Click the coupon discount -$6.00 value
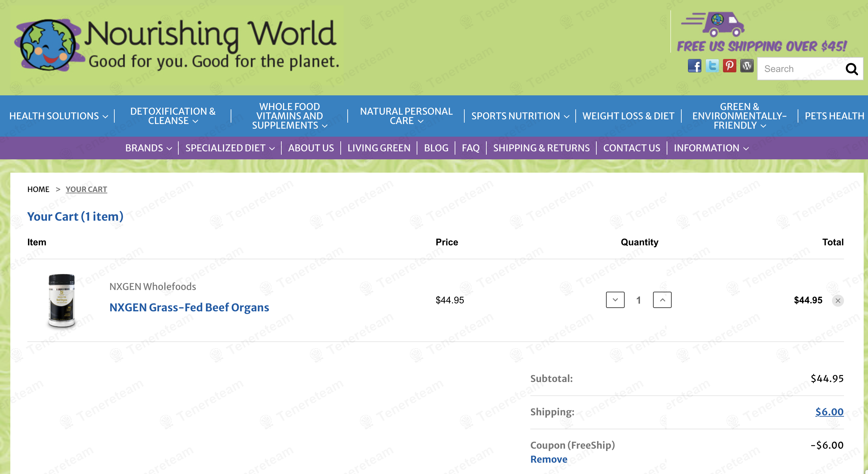The width and height of the screenshot is (868, 474). click(827, 445)
